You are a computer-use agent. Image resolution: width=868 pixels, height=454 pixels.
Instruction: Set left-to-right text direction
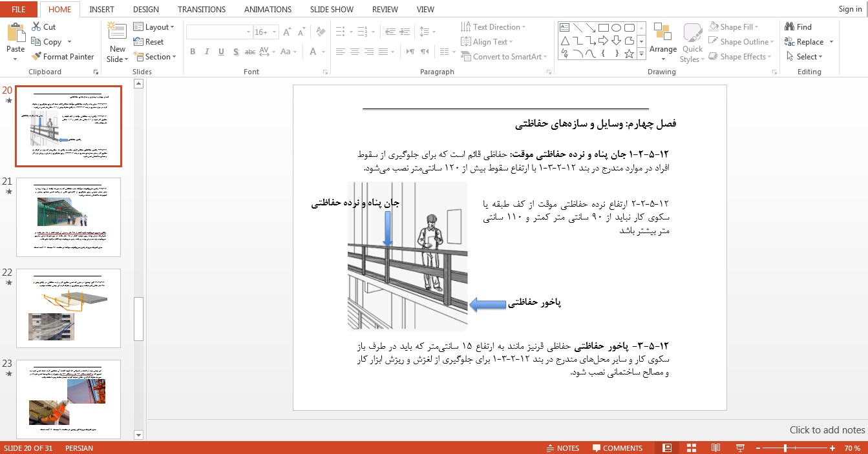click(x=410, y=52)
